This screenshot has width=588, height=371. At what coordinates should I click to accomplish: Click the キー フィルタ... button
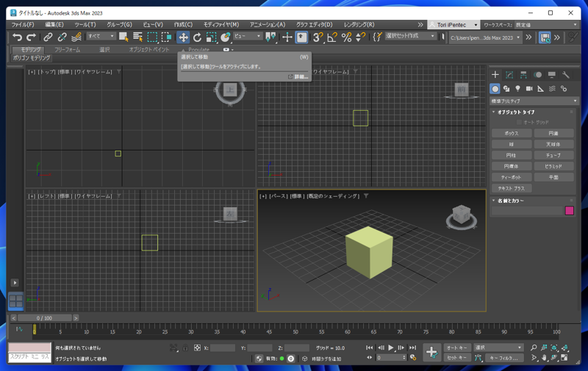click(x=503, y=358)
